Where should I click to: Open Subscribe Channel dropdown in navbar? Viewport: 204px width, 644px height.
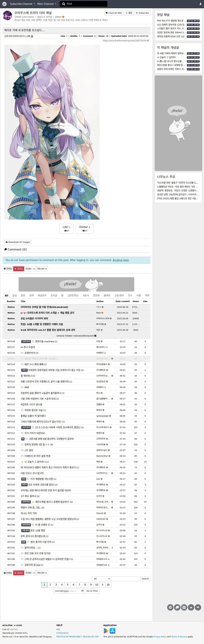(22, 4)
